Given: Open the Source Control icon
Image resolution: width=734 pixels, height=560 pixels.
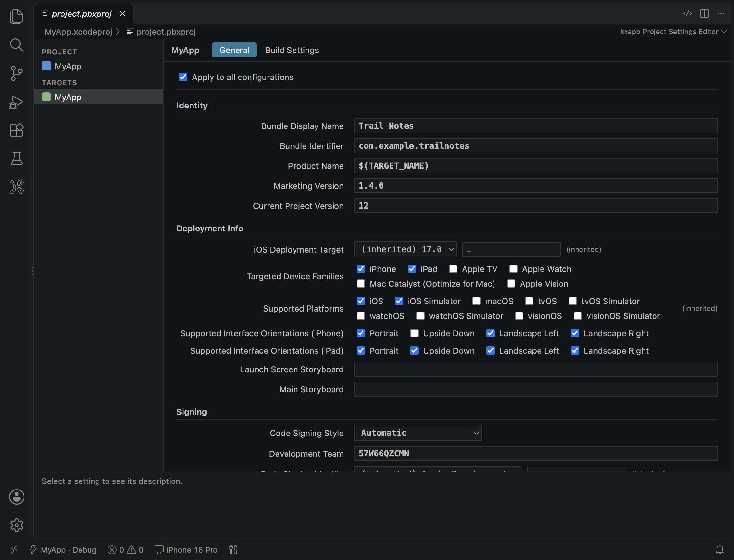Looking at the screenshot, I should (x=16, y=73).
